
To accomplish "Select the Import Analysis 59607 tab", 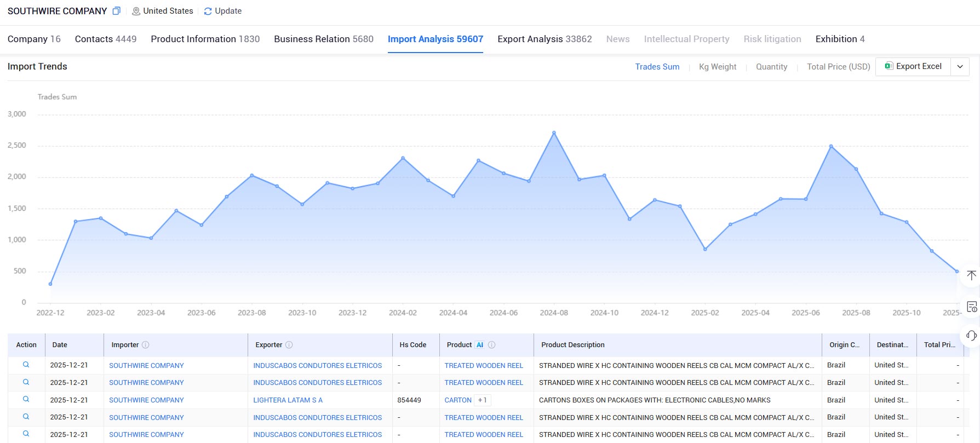I will pyautogui.click(x=435, y=39).
